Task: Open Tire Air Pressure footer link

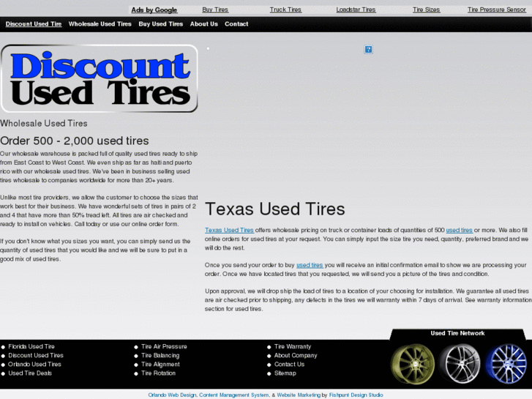Action: click(x=164, y=347)
